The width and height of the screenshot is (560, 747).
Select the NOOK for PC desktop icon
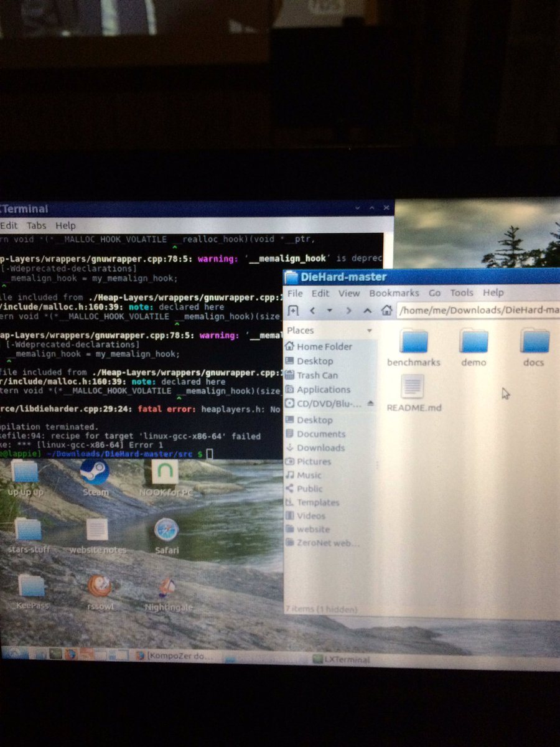tap(165, 478)
